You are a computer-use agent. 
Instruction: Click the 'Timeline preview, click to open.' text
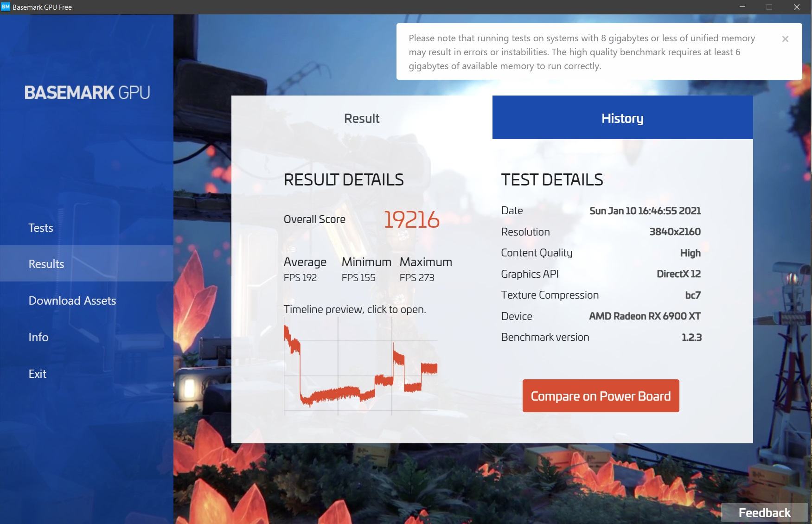tap(355, 309)
